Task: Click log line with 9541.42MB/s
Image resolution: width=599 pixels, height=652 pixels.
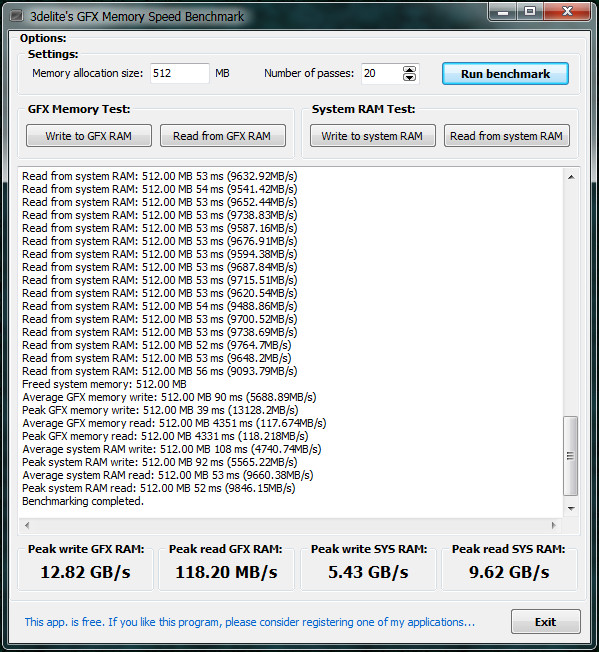Action: click(160, 189)
